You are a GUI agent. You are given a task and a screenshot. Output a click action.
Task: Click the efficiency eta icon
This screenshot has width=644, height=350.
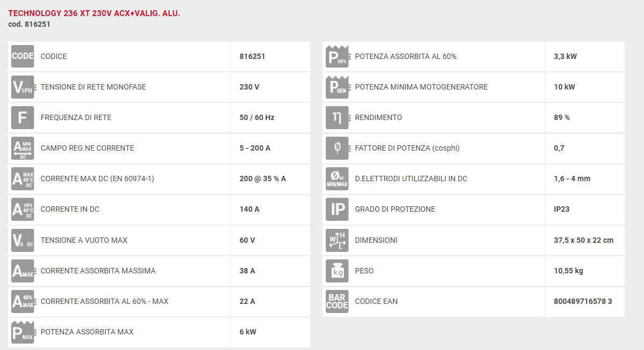337,117
